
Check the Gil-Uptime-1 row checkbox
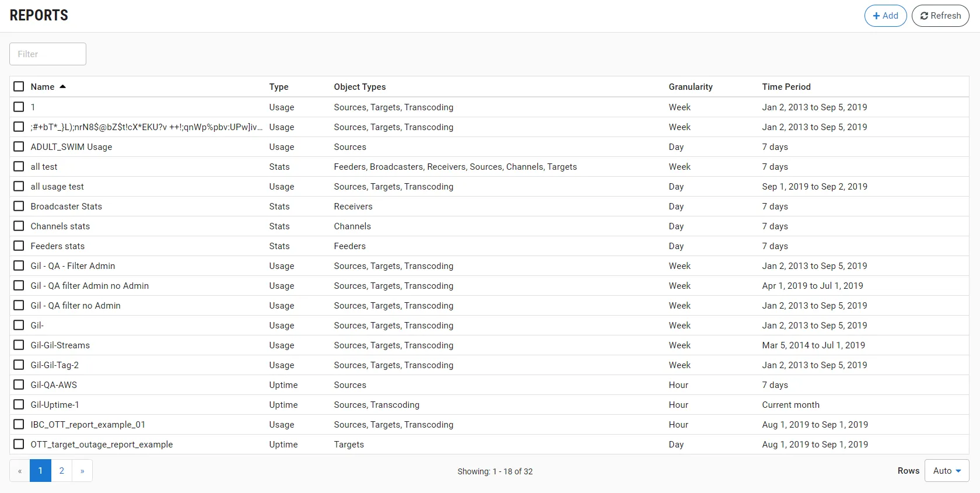coord(19,404)
